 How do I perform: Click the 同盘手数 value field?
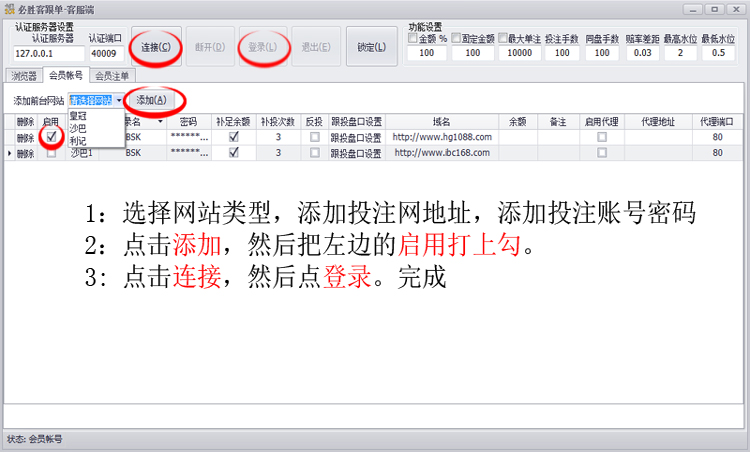(602, 53)
